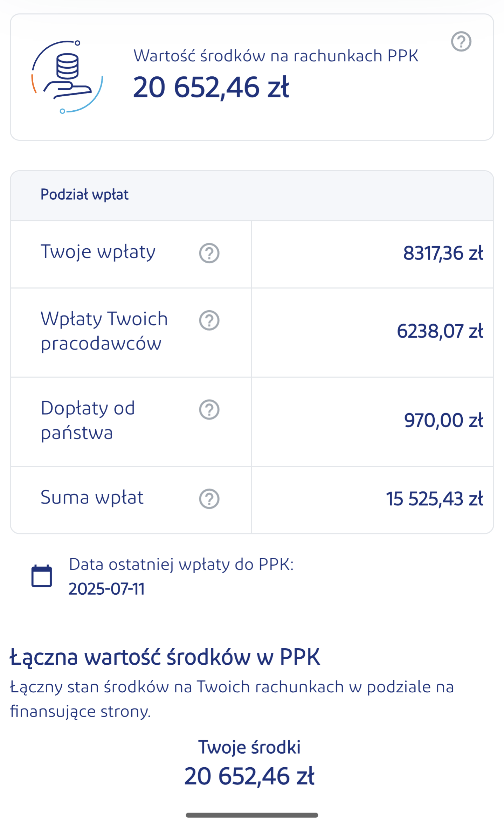Viewport: 504px width, 830px height.
Task: Click the Twoje środki label
Action: tap(249, 747)
